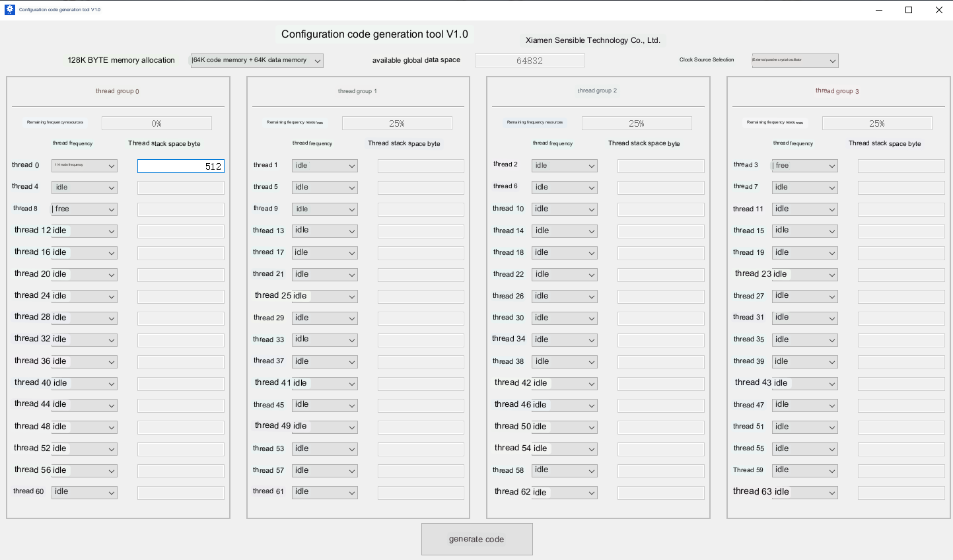Open thread 6 frequency dropdown
The width and height of the screenshot is (953, 560).
[x=565, y=188]
